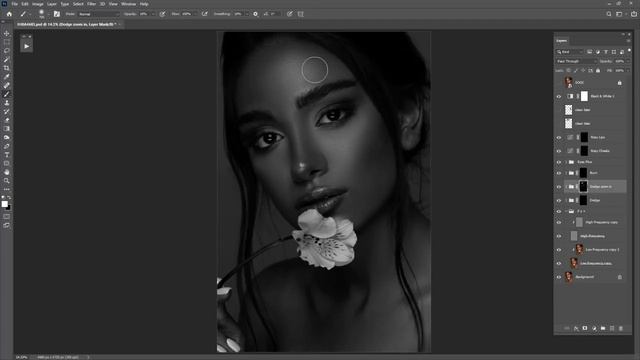Open the File menu
Image resolution: width=640 pixels, height=360 pixels.
pos(14,4)
